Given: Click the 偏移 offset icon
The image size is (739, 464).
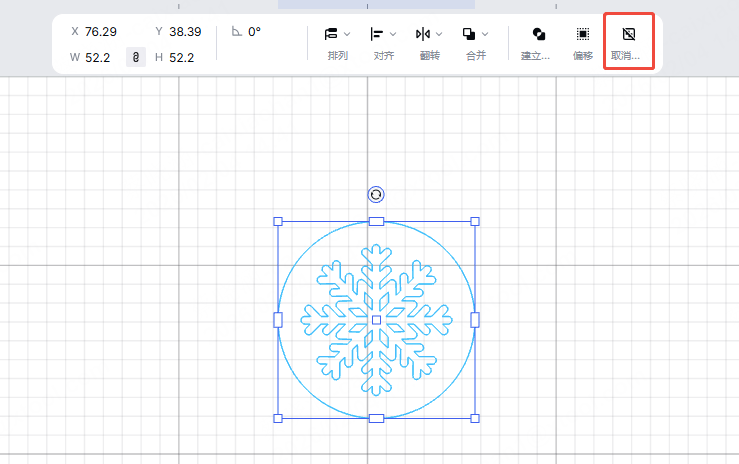Looking at the screenshot, I should (x=583, y=34).
